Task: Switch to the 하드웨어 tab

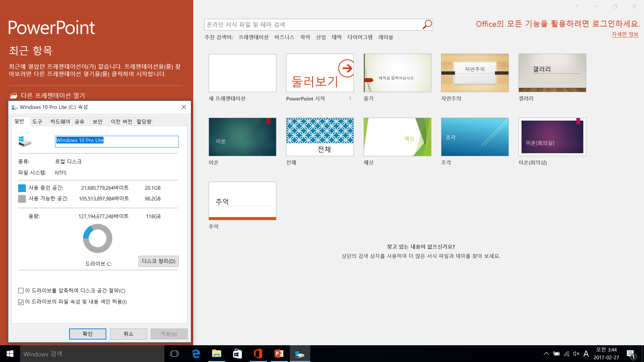Action: pos(60,122)
